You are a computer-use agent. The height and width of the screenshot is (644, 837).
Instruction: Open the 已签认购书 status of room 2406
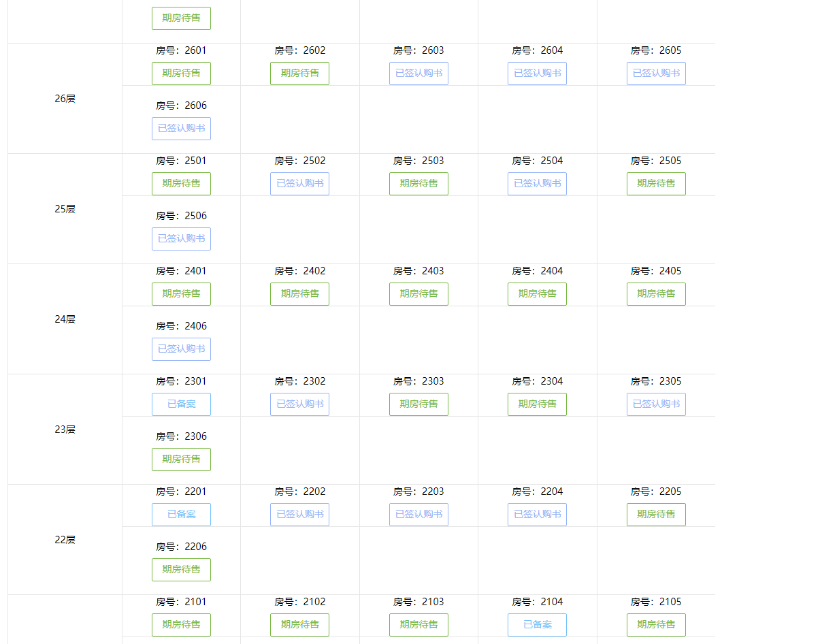click(181, 349)
